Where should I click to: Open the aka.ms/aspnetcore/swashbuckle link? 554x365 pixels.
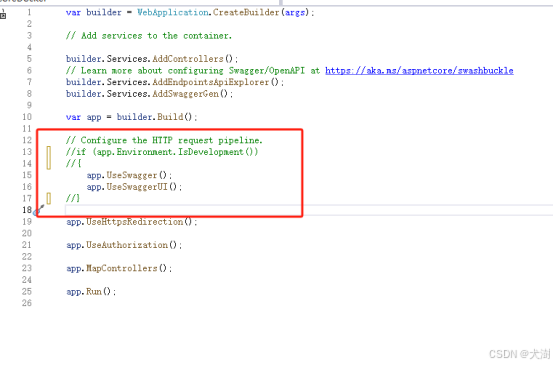click(x=419, y=71)
